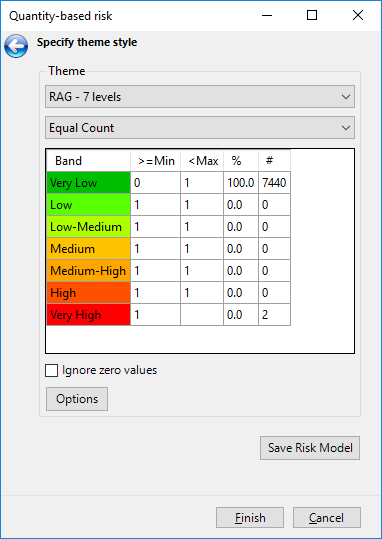The width and height of the screenshot is (382, 539).
Task: Select the Medium-High orange band
Action: [x=88, y=271]
